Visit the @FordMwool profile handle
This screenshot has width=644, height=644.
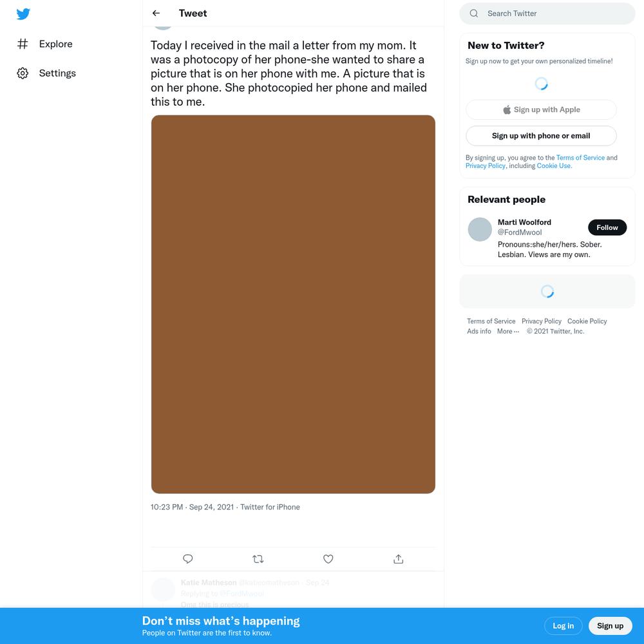(x=520, y=232)
